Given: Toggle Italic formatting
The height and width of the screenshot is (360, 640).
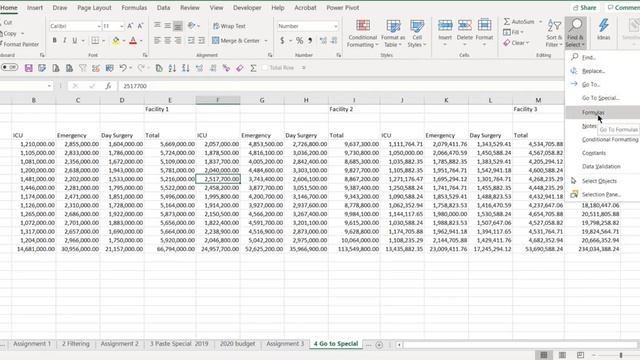Looking at the screenshot, I should 64,40.
